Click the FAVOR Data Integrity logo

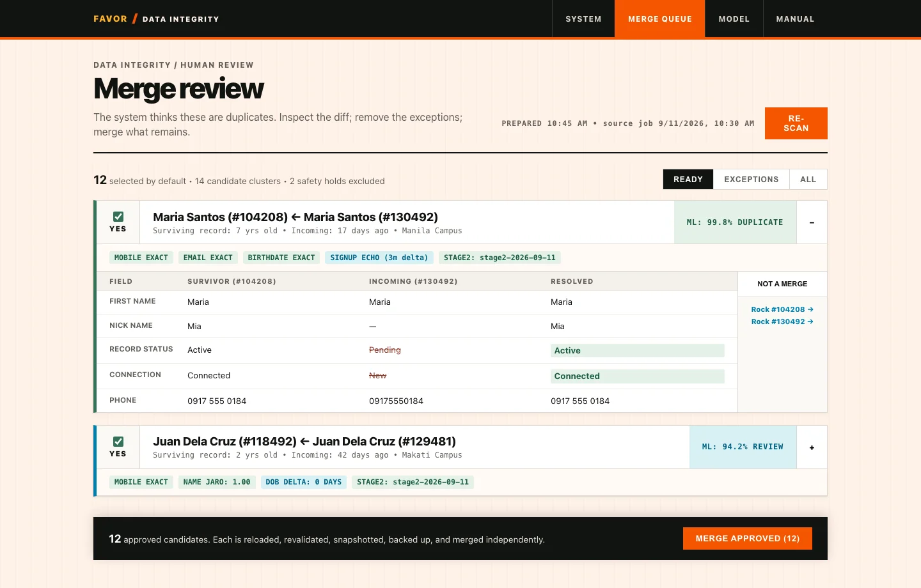[x=156, y=19]
